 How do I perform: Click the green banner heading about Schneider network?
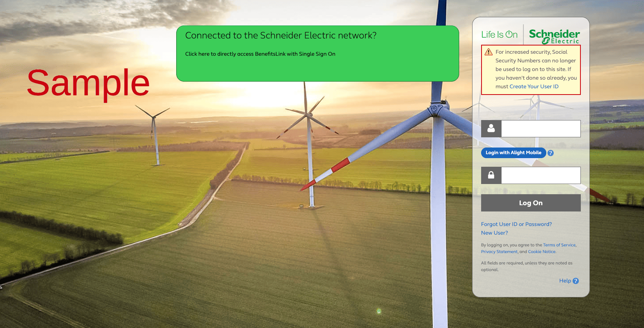point(281,35)
